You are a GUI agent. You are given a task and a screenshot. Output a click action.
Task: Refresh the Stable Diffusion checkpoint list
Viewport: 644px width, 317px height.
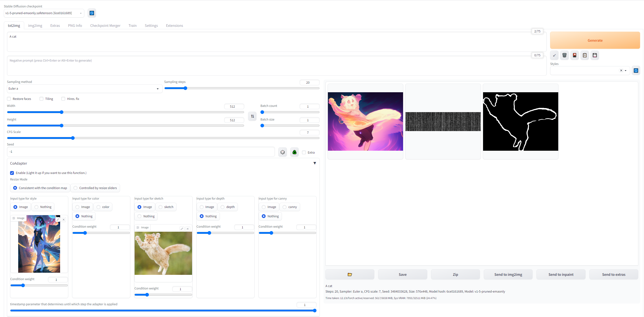tap(92, 13)
